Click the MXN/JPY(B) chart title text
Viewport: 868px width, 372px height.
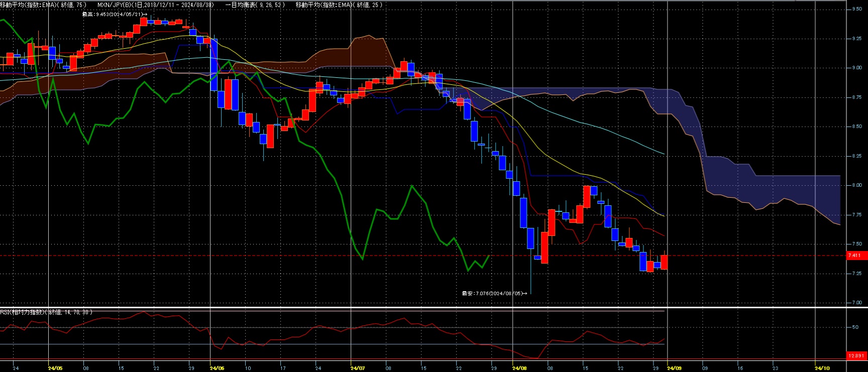(155, 5)
